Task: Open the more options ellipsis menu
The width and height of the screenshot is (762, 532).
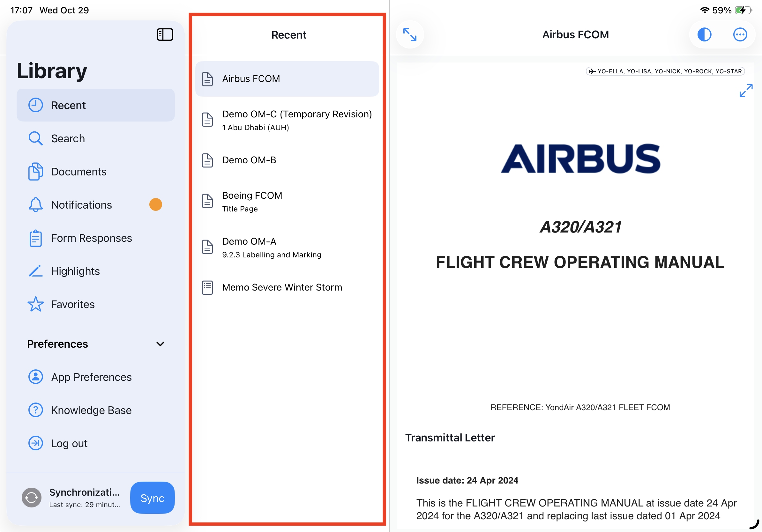Action: click(x=739, y=34)
